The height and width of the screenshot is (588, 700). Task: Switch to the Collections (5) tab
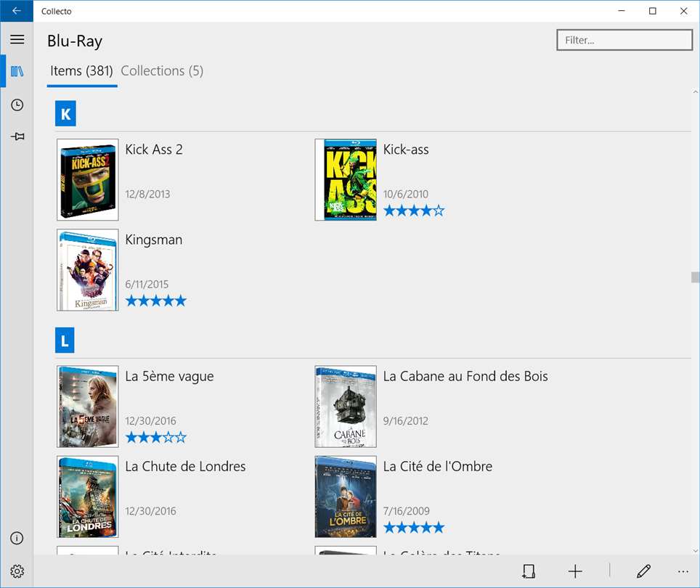point(162,71)
